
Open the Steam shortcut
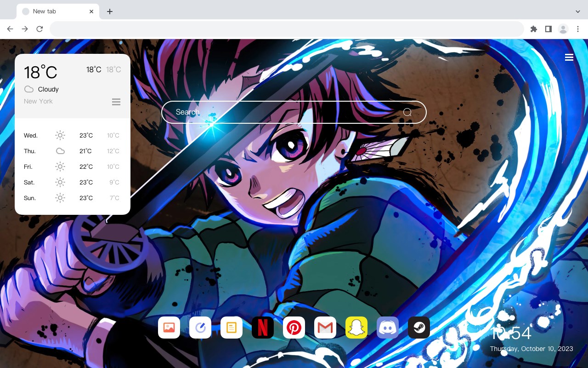[x=419, y=328]
